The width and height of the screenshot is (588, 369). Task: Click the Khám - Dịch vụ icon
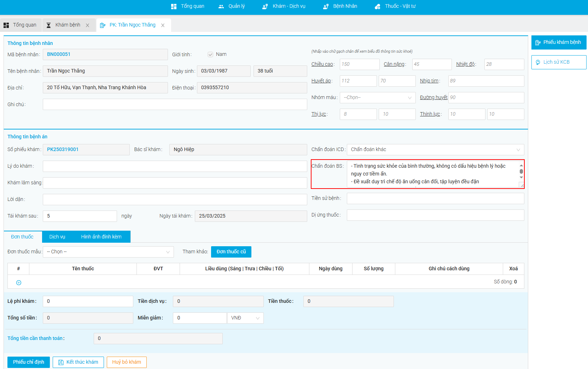pyautogui.click(x=265, y=6)
